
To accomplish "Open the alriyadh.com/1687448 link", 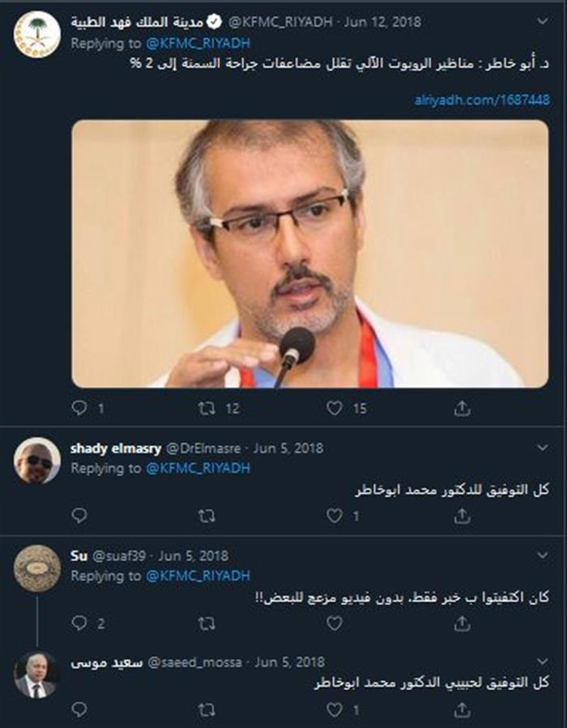I will pyautogui.click(x=482, y=100).
